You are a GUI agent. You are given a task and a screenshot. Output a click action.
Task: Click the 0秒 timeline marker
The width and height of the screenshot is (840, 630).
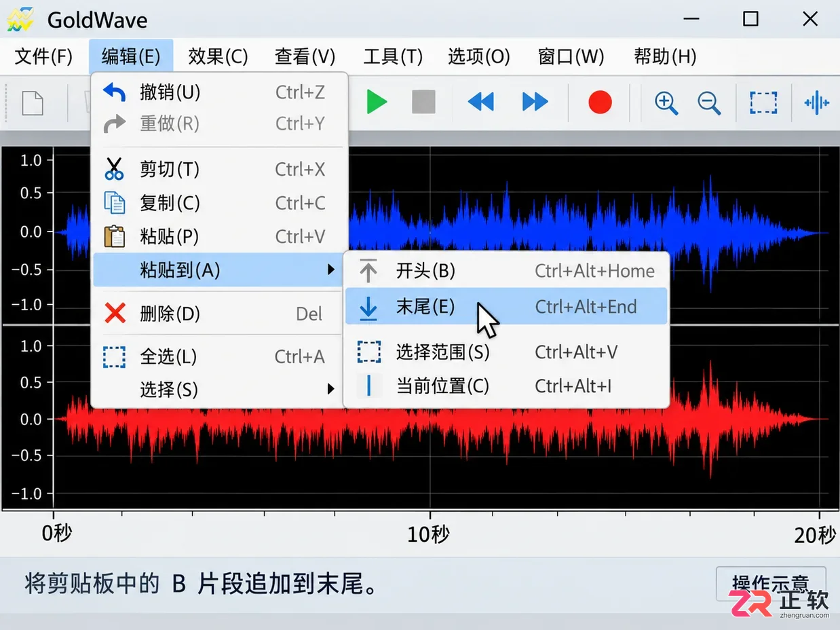[x=56, y=534]
